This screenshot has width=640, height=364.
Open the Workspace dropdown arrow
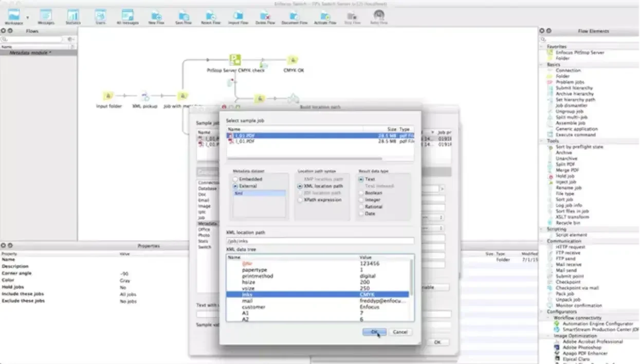[x=27, y=17]
